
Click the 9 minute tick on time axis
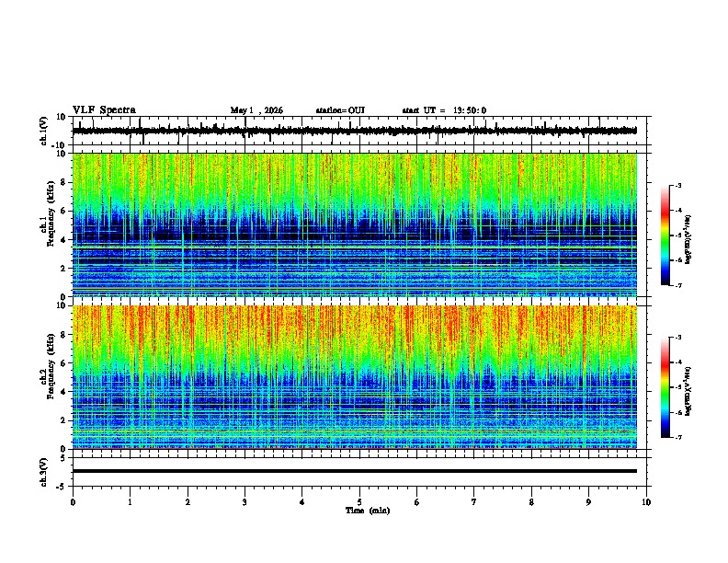588,502
